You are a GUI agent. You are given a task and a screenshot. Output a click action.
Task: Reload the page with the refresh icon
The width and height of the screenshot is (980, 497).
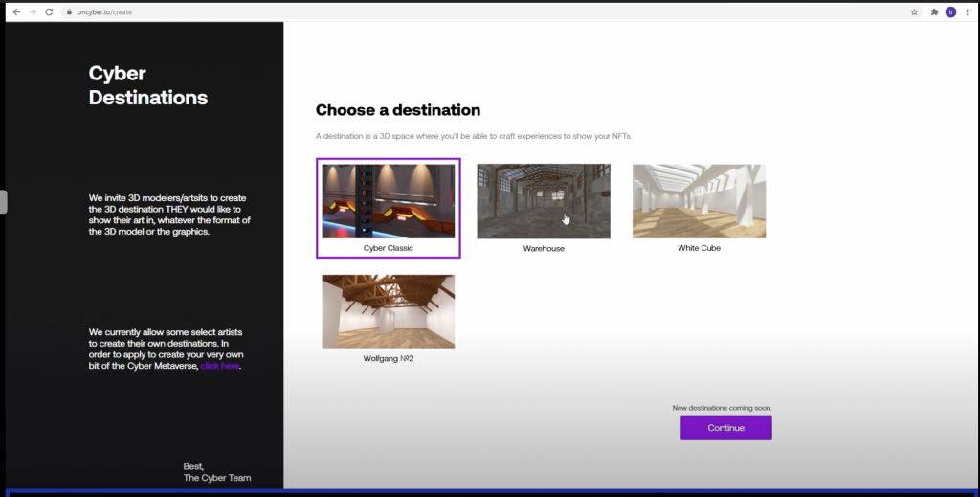(49, 11)
